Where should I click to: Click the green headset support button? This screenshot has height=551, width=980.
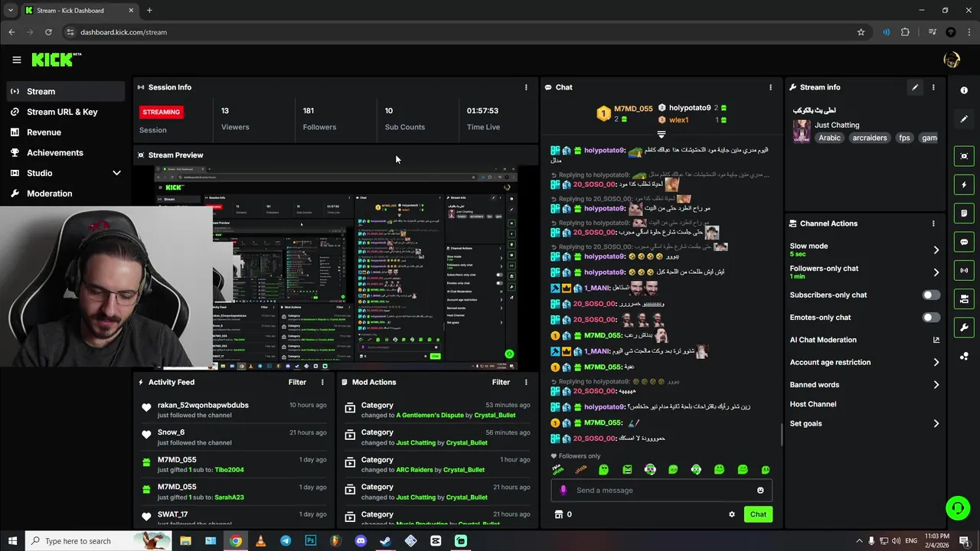coord(957,507)
